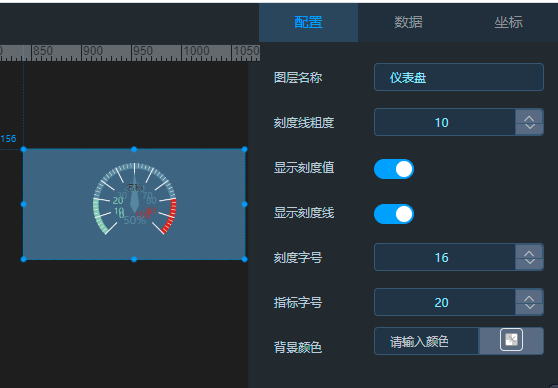Click the horizontal ruler at 950 mark

(x=132, y=52)
